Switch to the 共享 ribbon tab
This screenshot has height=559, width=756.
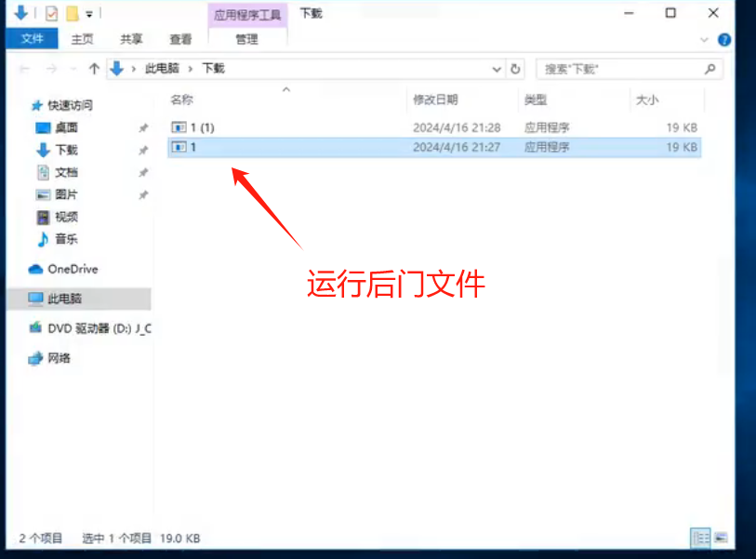tap(131, 39)
